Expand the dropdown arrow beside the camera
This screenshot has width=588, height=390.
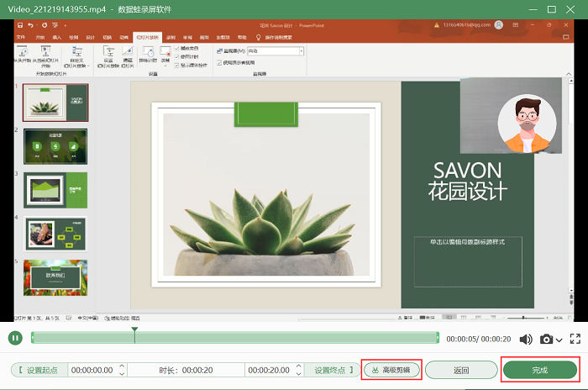pyautogui.click(x=559, y=340)
